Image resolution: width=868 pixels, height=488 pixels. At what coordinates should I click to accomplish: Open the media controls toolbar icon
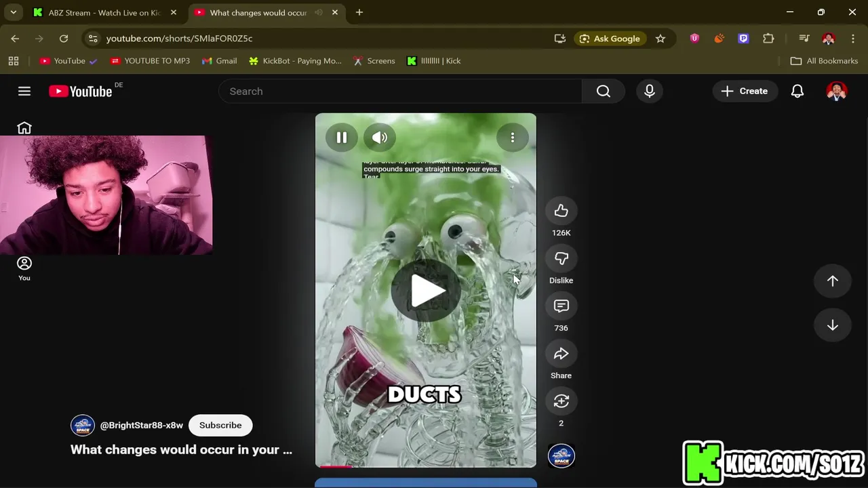tap(804, 39)
